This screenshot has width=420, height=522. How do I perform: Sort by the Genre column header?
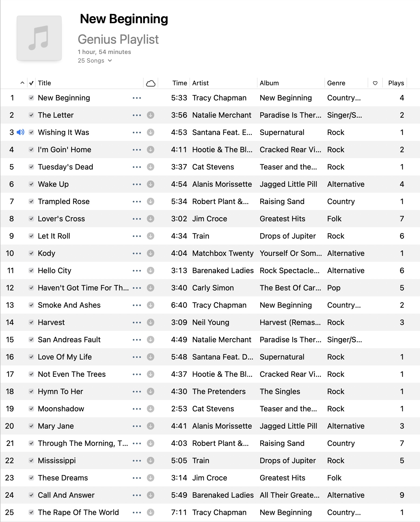336,83
